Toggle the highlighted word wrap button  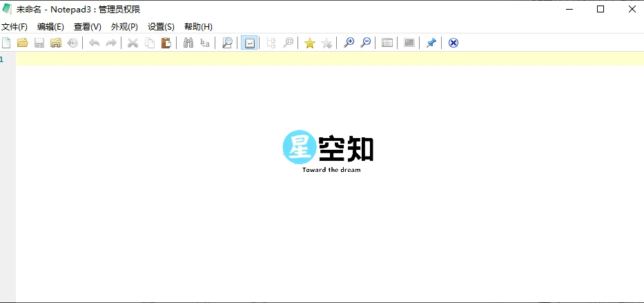coord(249,43)
